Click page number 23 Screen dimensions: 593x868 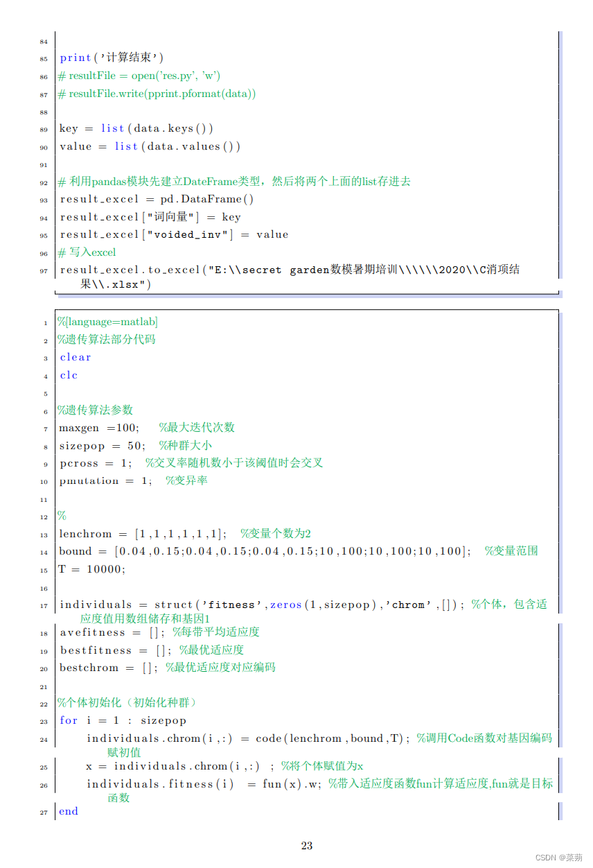pyautogui.click(x=307, y=846)
